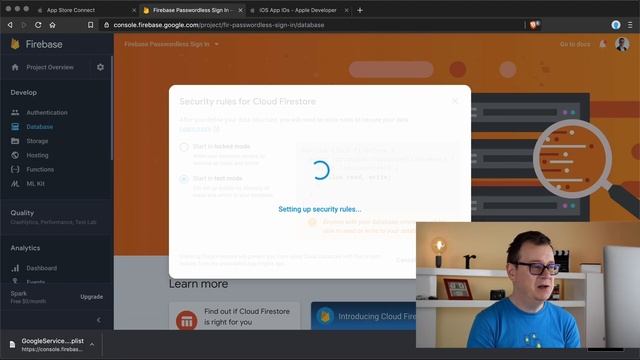640x360 pixels.
Task: Open the Brave shields icon
Action: pyautogui.click(x=534, y=25)
